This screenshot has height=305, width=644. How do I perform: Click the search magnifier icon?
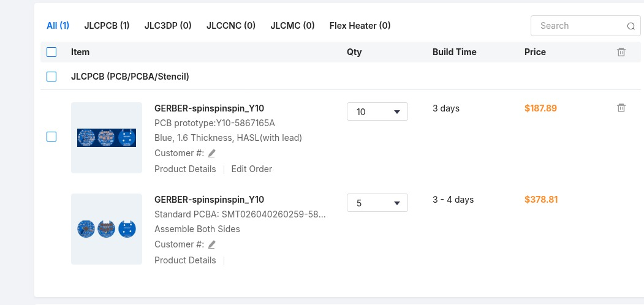[x=631, y=26]
